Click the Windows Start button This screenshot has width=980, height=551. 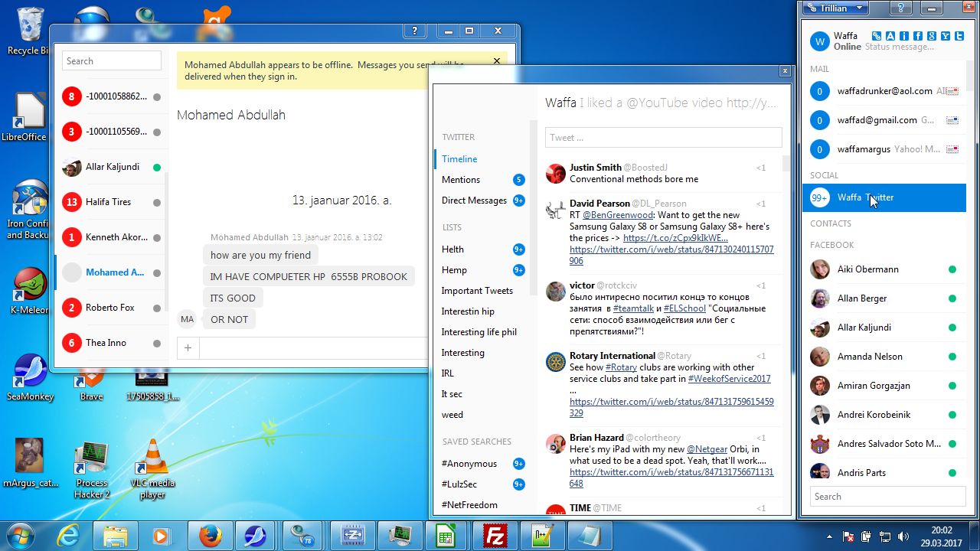pos(20,536)
